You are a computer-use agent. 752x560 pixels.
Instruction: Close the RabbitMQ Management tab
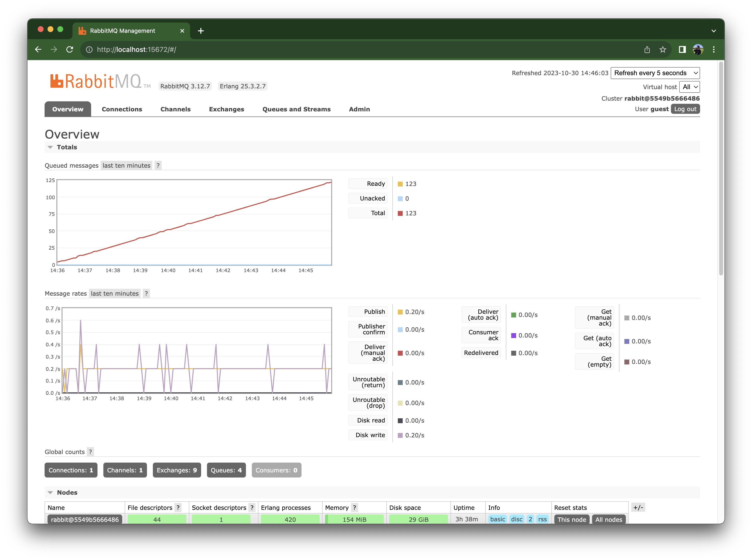(x=182, y=31)
